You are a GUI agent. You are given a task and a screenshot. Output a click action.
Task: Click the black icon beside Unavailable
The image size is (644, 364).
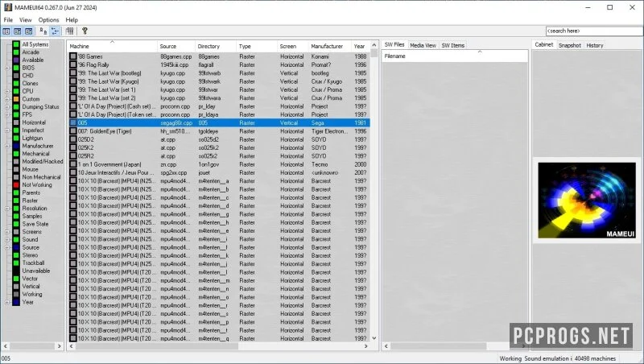[16, 271]
